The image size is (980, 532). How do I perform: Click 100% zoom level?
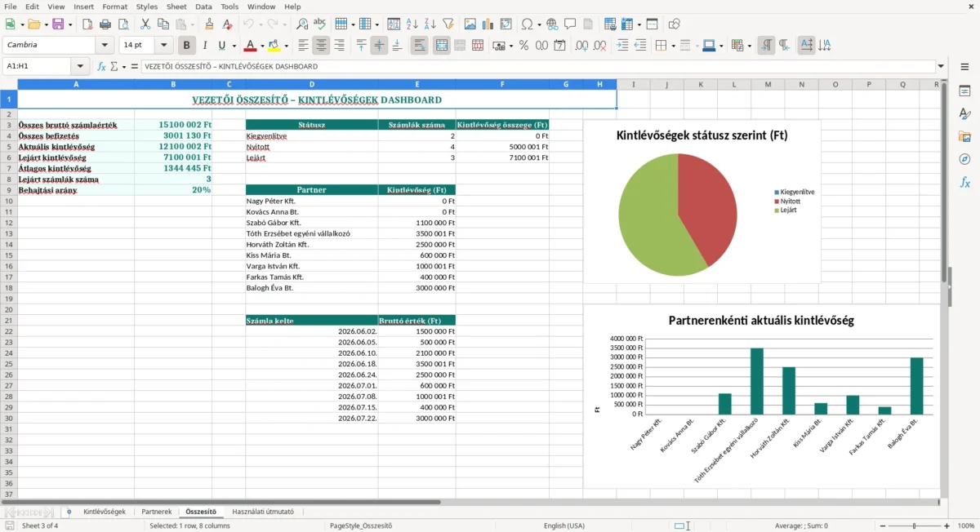pos(966,525)
